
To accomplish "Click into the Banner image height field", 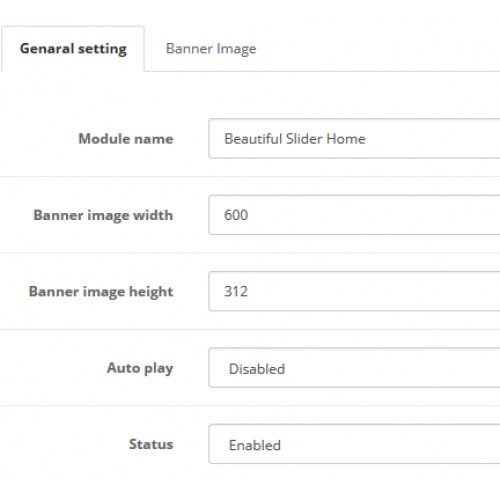I will (x=354, y=291).
